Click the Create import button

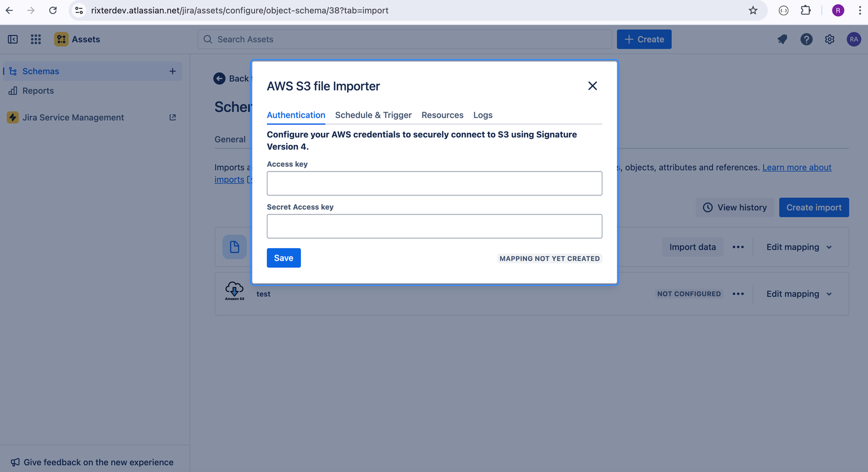(x=814, y=208)
